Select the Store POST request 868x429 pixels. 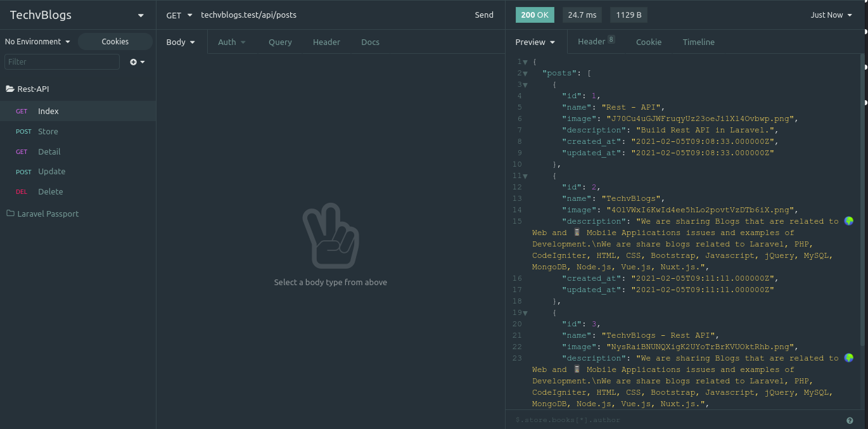78,131
